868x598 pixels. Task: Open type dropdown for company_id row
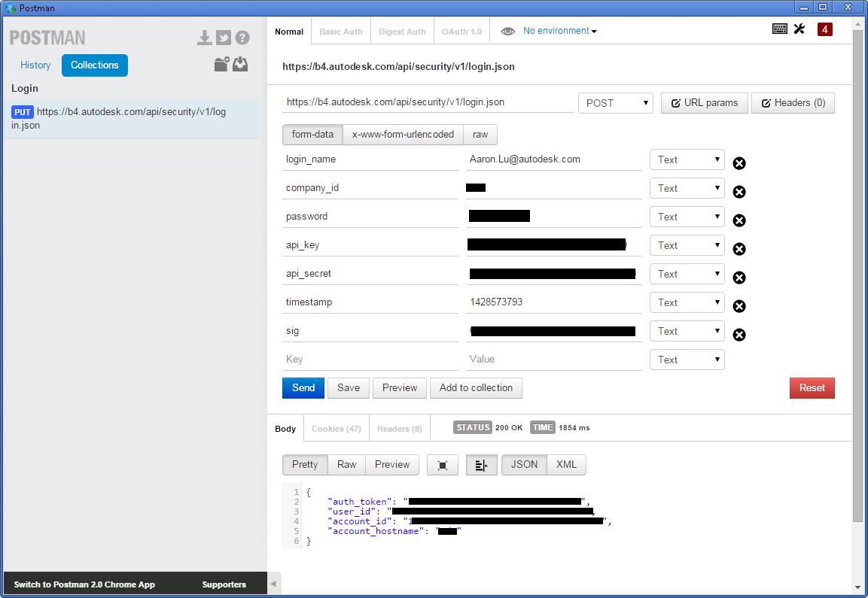point(687,189)
